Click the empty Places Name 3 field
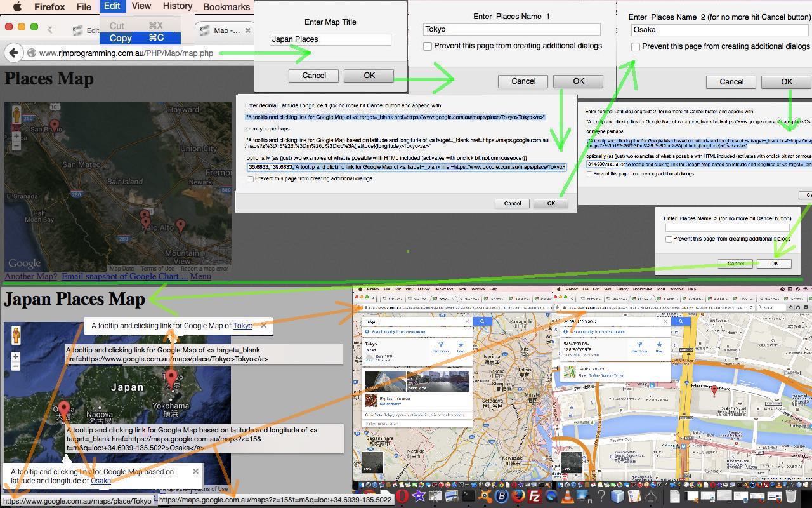This screenshot has width=812, height=508. [x=727, y=227]
